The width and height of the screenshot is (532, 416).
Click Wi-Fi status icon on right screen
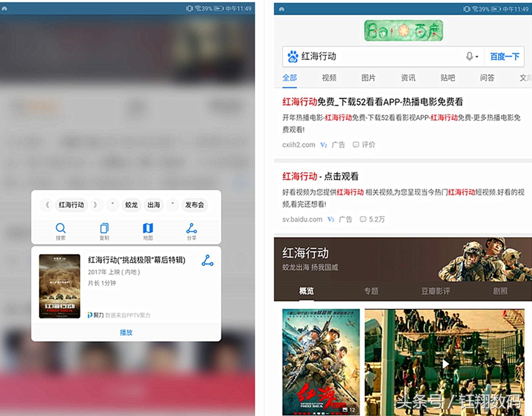coord(475,9)
